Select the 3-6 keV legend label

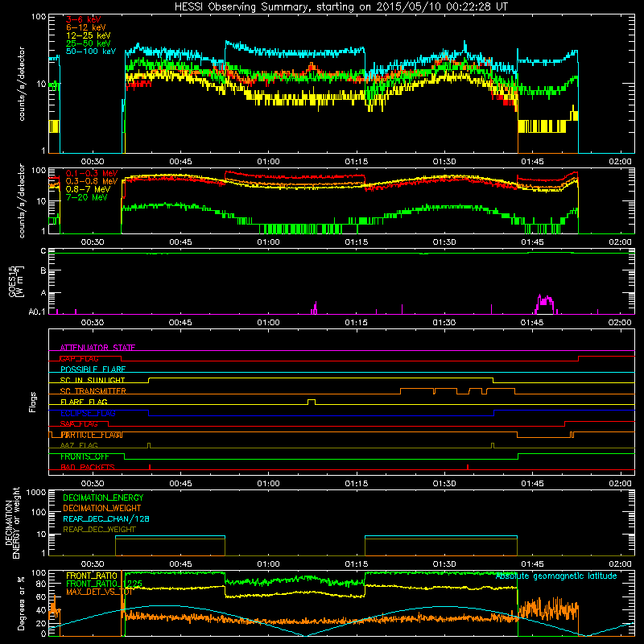tap(83, 19)
